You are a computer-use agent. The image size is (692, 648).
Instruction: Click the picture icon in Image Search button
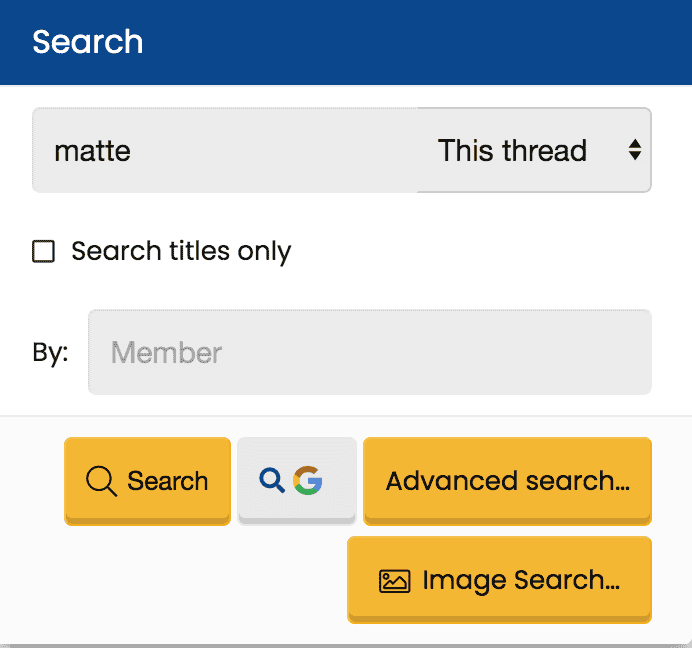[395, 580]
